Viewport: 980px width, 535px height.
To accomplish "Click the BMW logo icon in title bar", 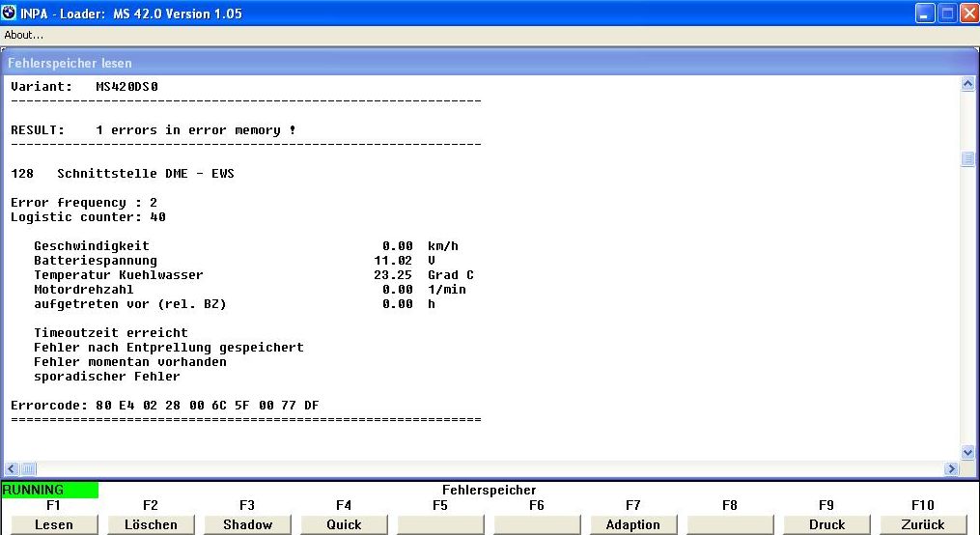I will click(9, 13).
